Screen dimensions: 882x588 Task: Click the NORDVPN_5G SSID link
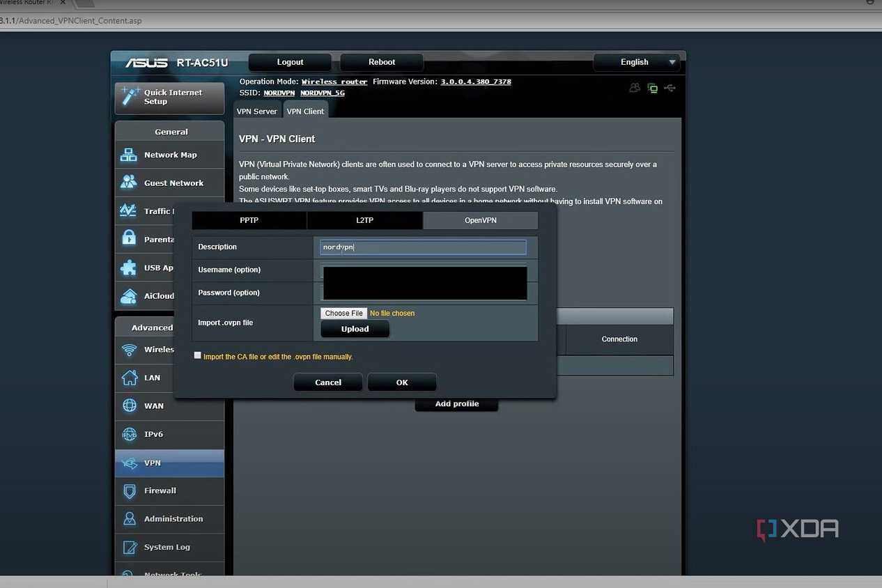tap(323, 93)
